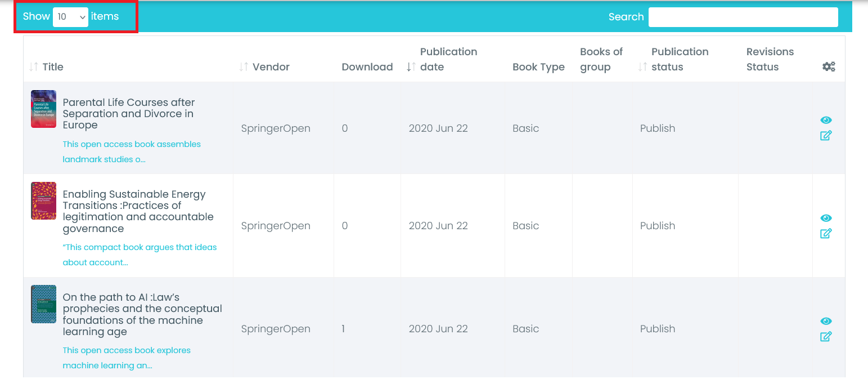This screenshot has height=379, width=868.
Task: Sort by Vendor column
Action: pos(244,67)
